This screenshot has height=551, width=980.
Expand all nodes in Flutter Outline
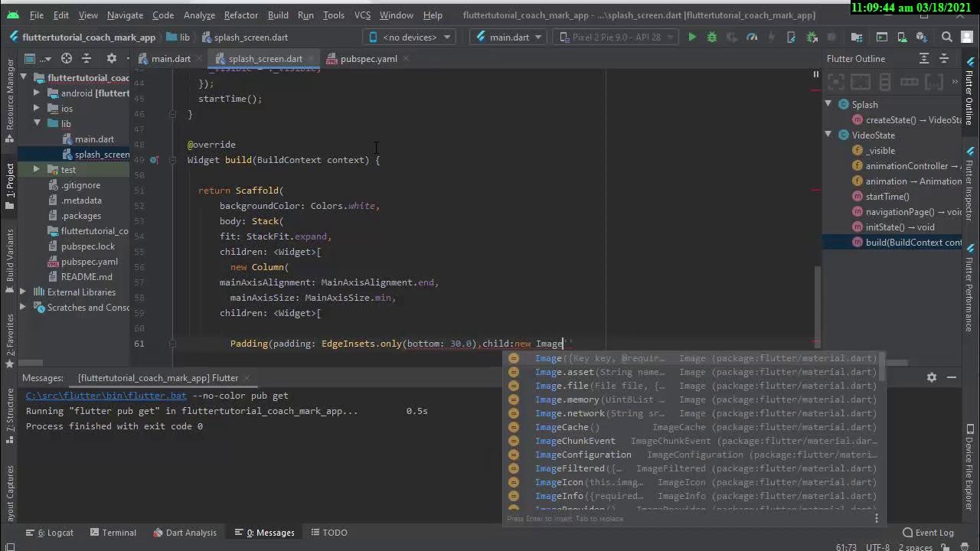pyautogui.click(x=924, y=58)
